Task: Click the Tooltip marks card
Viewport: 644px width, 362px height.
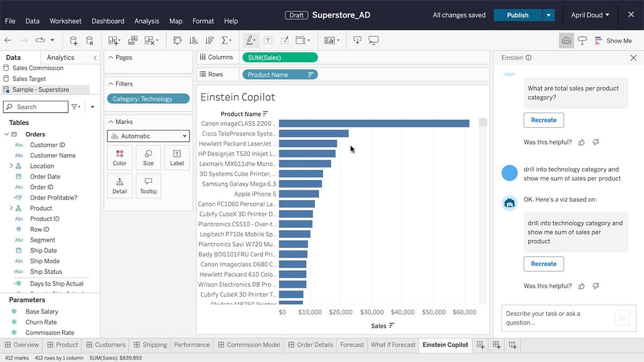Action: tap(148, 186)
